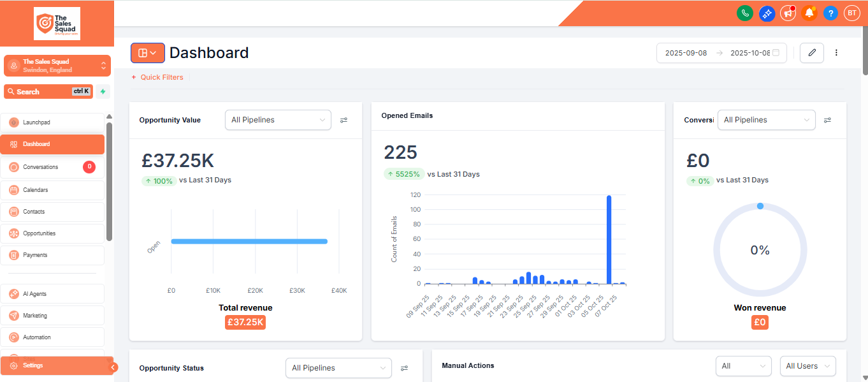The image size is (868, 382).
Task: Click the pencil edit dashboard icon
Action: click(x=812, y=53)
